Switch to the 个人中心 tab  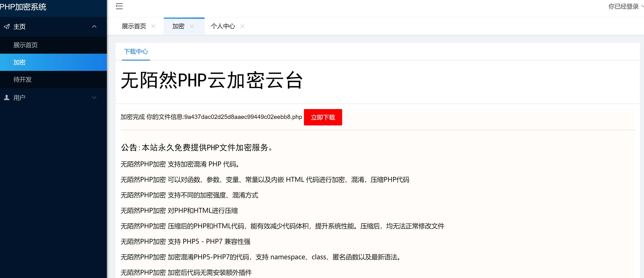click(x=223, y=26)
